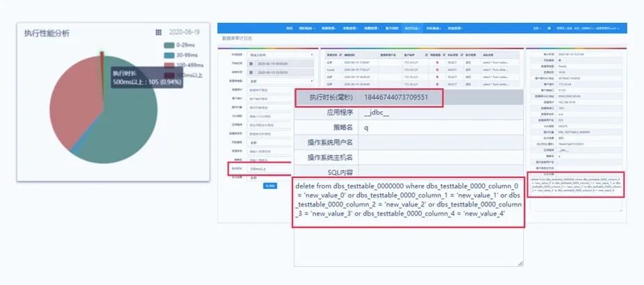644x285 pixels.
Task: Toggle the 30-99ms legend entry
Action: (181, 55)
